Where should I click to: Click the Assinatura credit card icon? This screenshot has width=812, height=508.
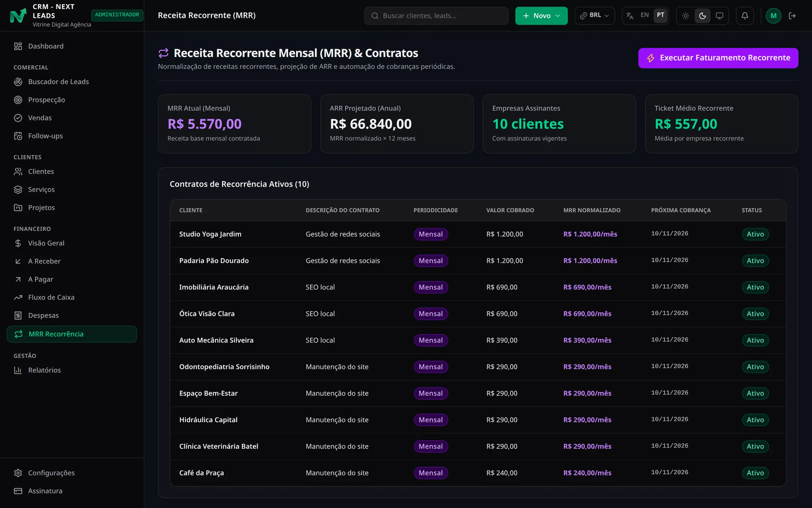(x=18, y=491)
